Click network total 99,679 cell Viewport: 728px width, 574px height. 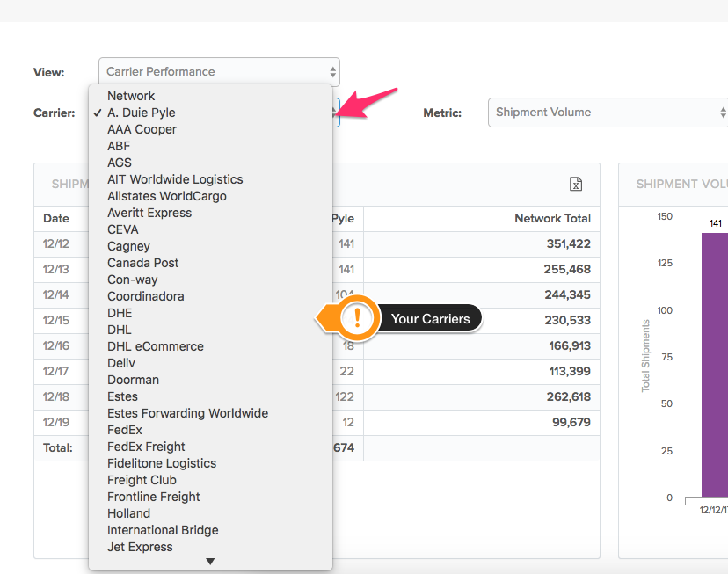pos(482,422)
